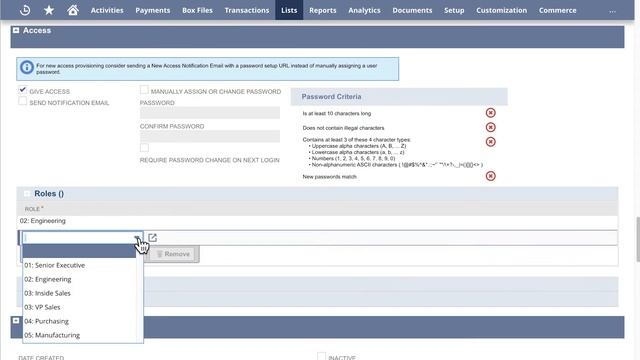The width and height of the screenshot is (640, 360).
Task: Click the Remove button
Action: coord(173,254)
